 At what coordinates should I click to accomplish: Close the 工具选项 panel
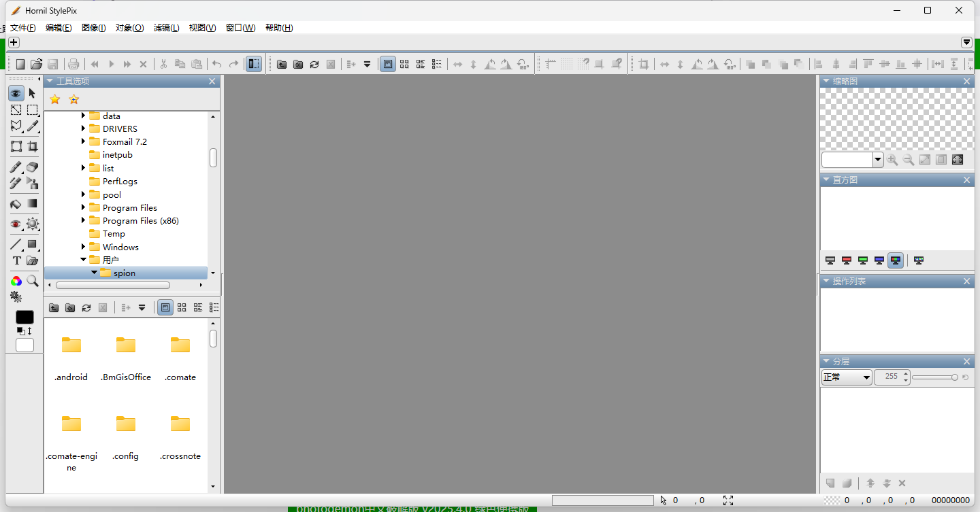point(212,82)
